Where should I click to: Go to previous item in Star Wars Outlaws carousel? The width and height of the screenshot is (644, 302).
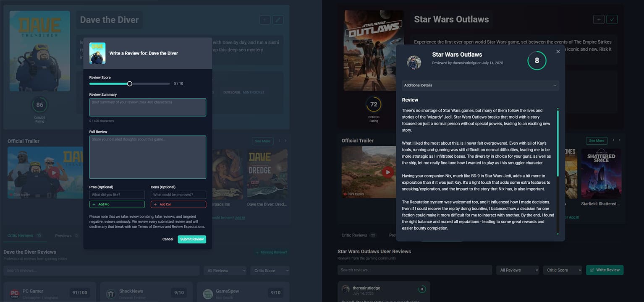point(613,141)
